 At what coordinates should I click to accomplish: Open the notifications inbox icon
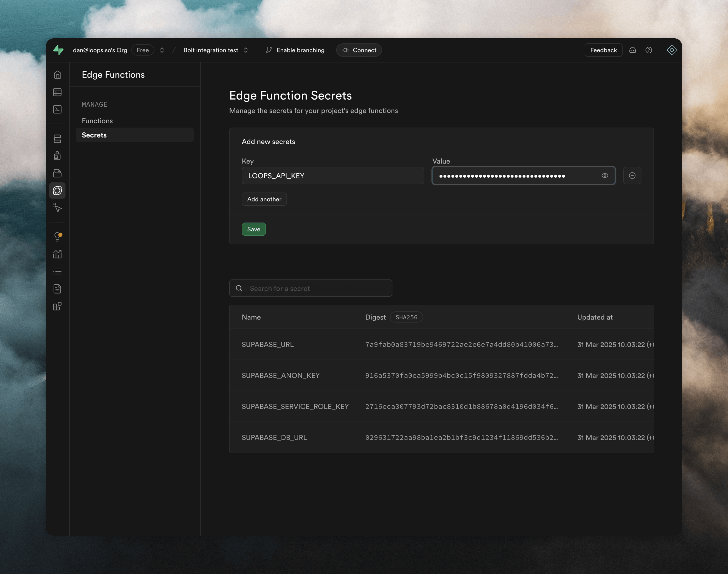click(633, 50)
